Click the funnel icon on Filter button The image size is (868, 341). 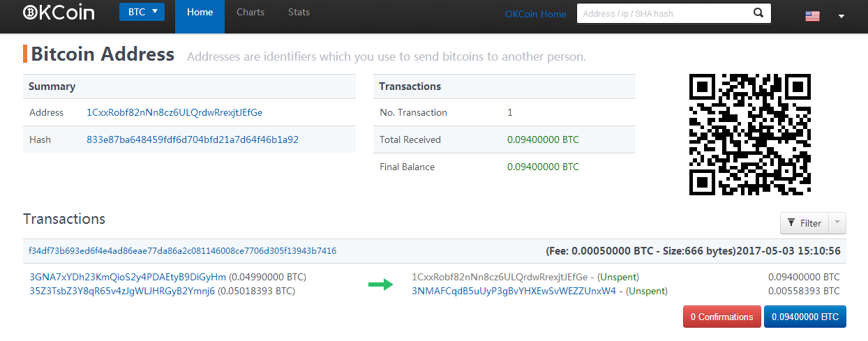click(x=791, y=223)
